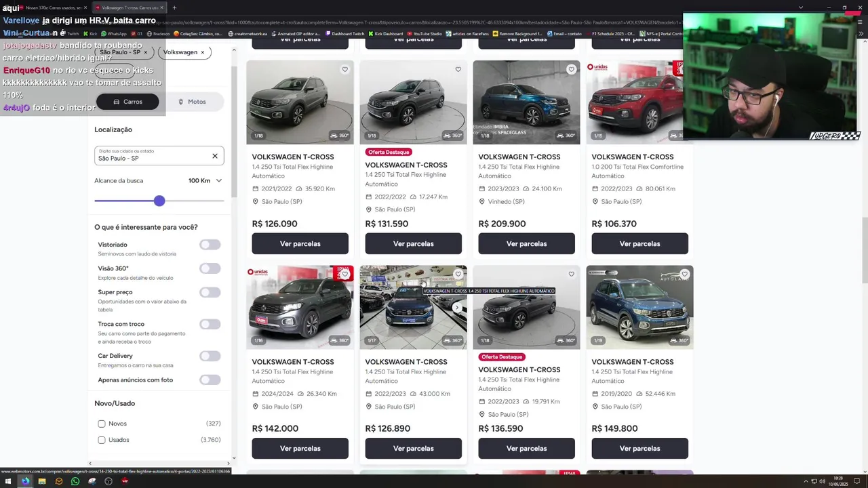Open 360° view on R$ 149.800 T-Cross photo
868x488 pixels.
coord(679,340)
